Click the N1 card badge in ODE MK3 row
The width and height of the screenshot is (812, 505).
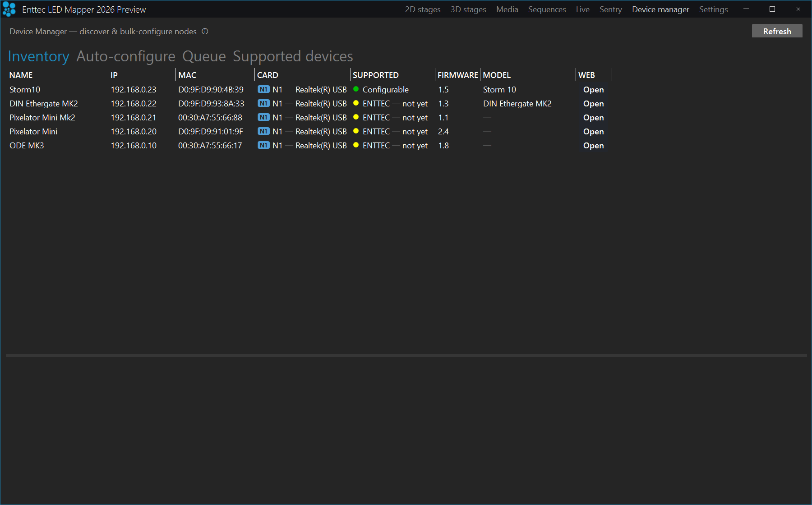point(263,145)
